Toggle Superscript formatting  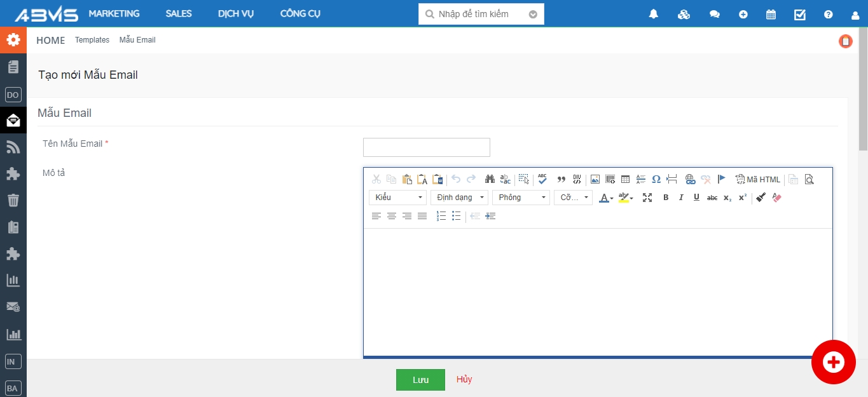coord(743,198)
